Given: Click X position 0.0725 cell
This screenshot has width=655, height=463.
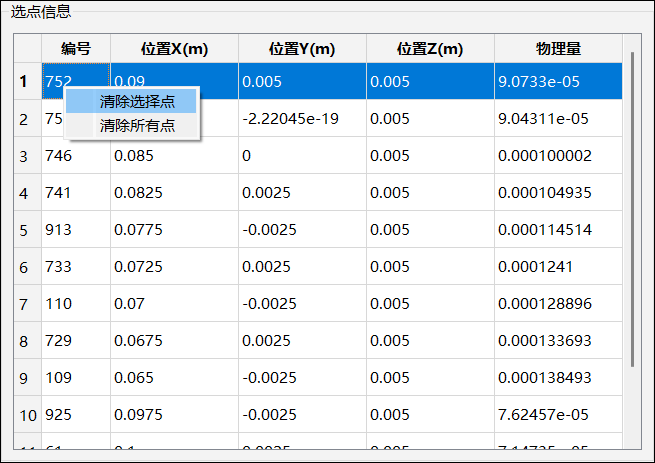Looking at the screenshot, I should (x=174, y=267).
